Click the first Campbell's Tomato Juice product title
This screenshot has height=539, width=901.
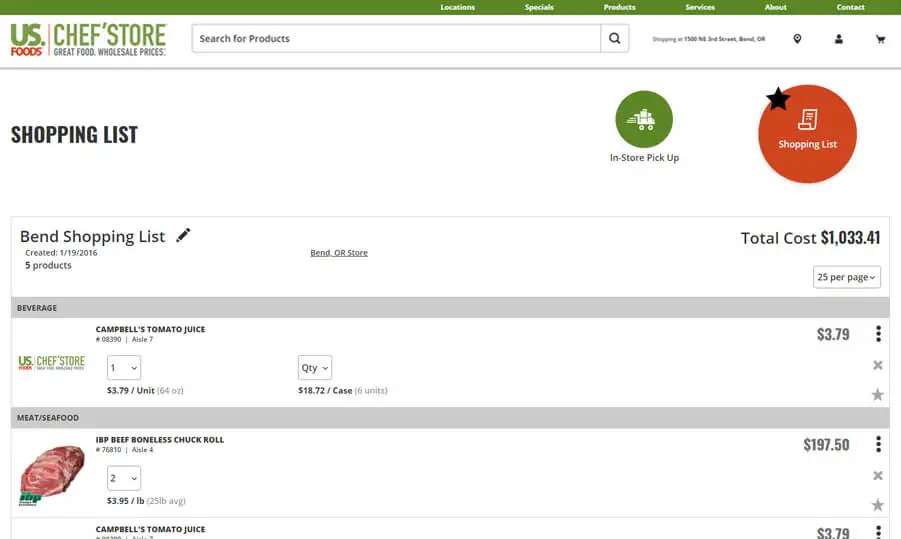pyautogui.click(x=151, y=329)
